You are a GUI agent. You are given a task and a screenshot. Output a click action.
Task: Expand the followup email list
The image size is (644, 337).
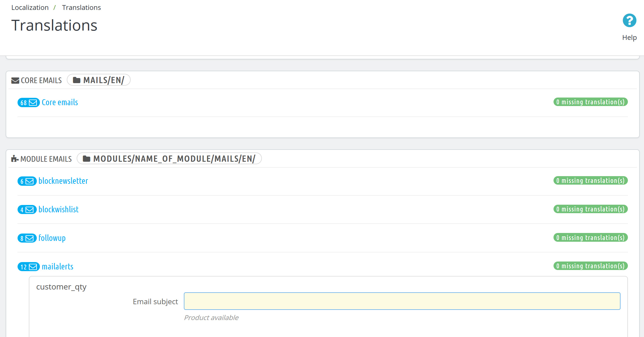52,238
